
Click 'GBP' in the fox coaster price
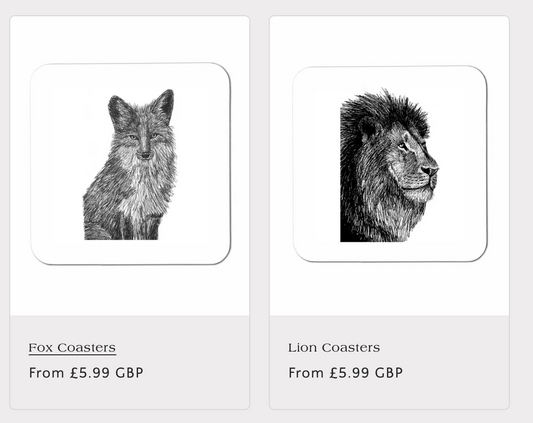pos(129,373)
